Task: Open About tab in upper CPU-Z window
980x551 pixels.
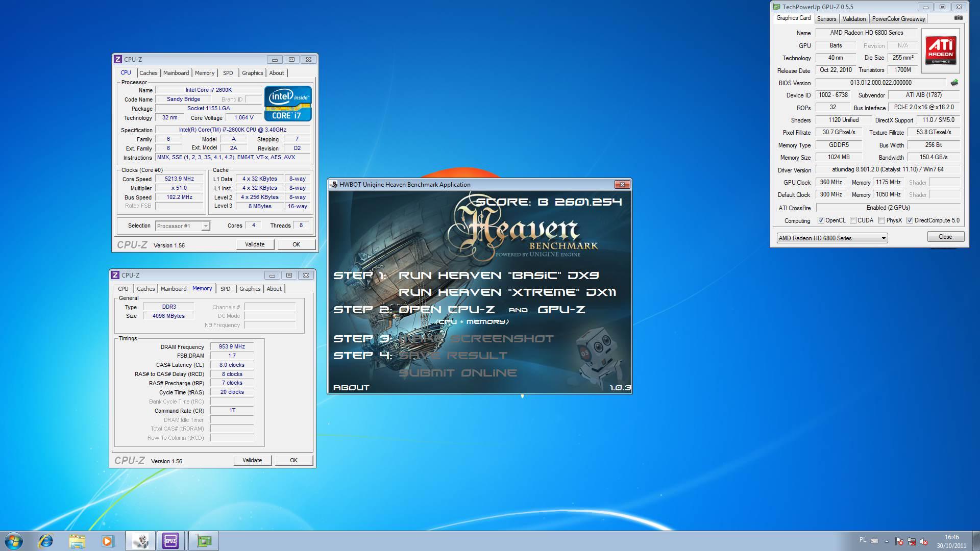Action: 277,73
